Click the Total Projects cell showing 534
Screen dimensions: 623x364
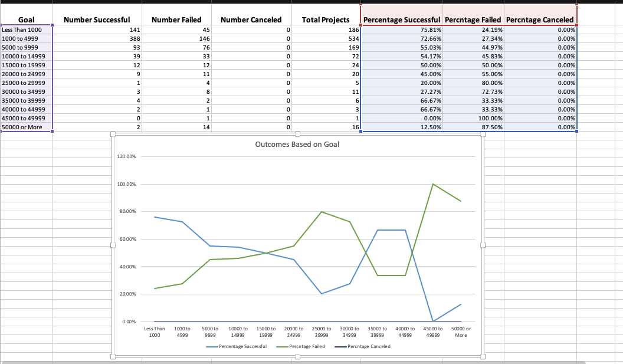click(326, 38)
